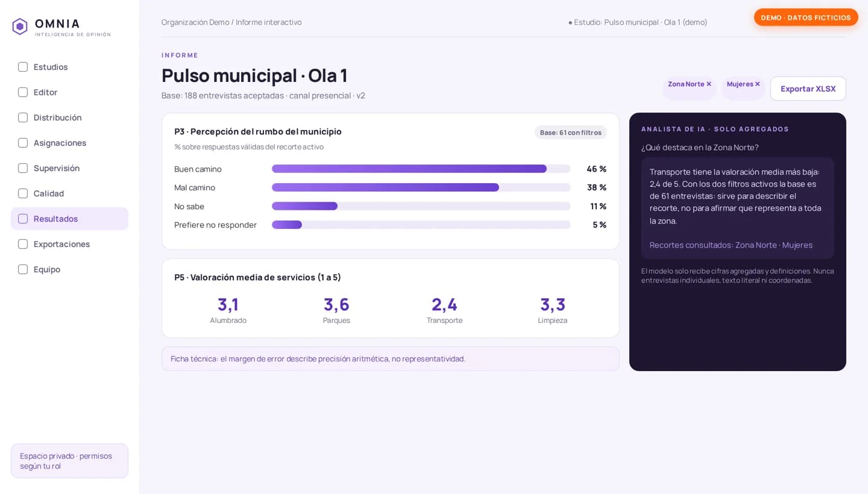
Task: Open the Supervisión section
Action: pos(69,168)
